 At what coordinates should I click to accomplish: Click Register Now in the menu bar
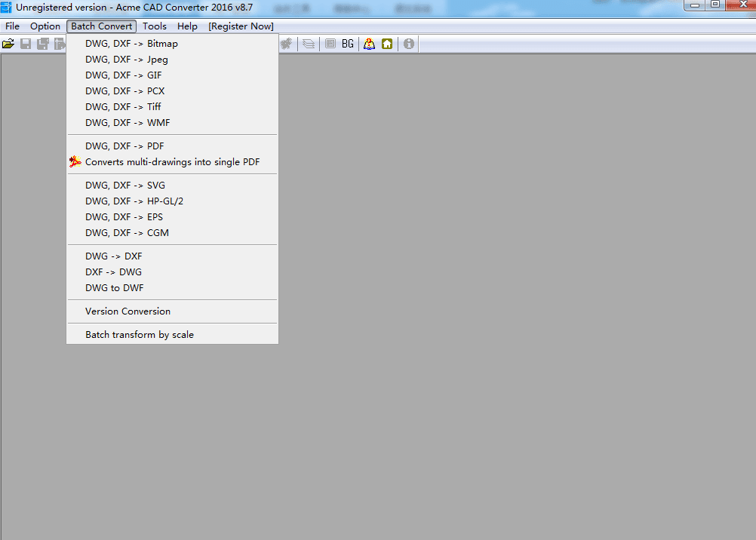pos(240,26)
